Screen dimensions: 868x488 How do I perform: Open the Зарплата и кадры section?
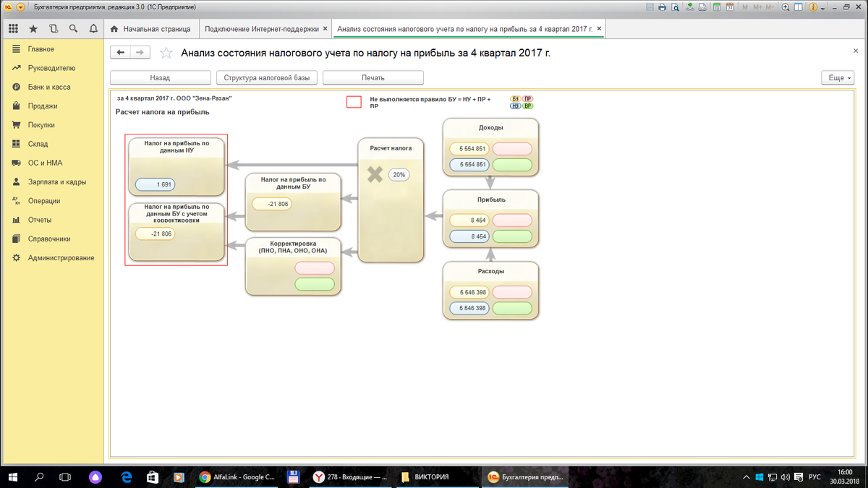(51, 182)
